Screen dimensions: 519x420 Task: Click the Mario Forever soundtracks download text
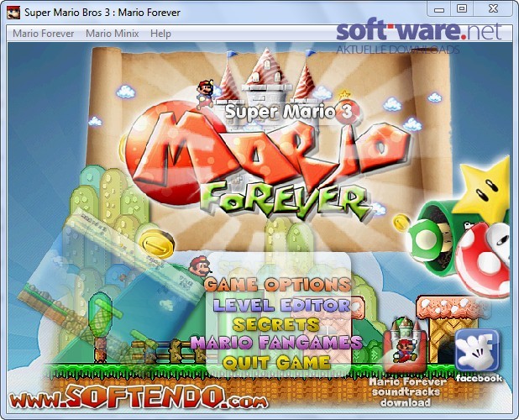click(406, 392)
